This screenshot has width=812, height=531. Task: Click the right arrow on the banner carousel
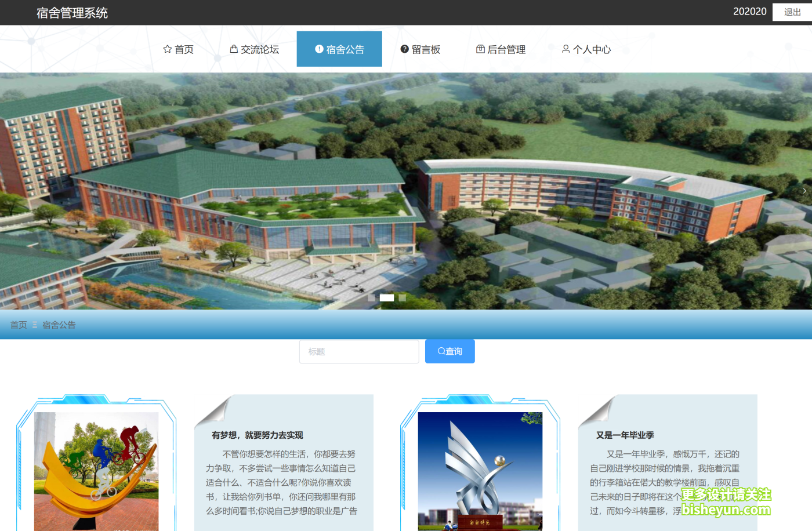[804, 190]
